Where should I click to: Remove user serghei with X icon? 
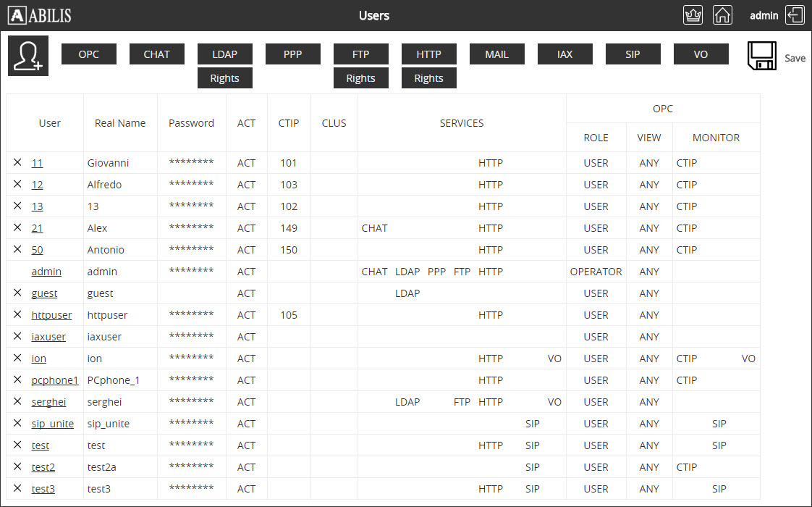click(17, 402)
